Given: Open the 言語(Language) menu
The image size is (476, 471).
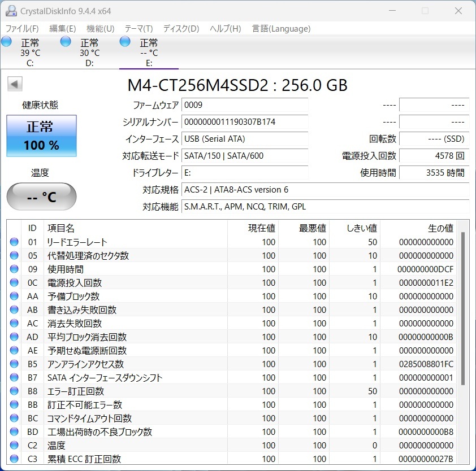Looking at the screenshot, I should pyautogui.click(x=281, y=28).
